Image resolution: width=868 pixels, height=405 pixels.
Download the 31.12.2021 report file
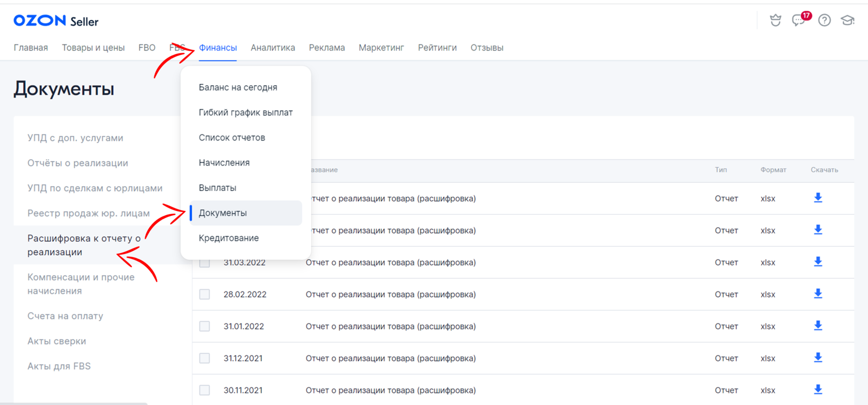818,358
